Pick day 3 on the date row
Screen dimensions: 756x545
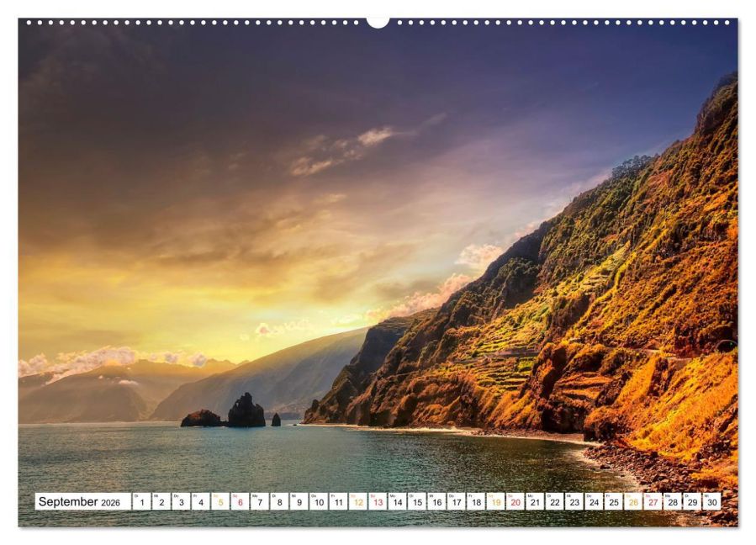(182, 501)
